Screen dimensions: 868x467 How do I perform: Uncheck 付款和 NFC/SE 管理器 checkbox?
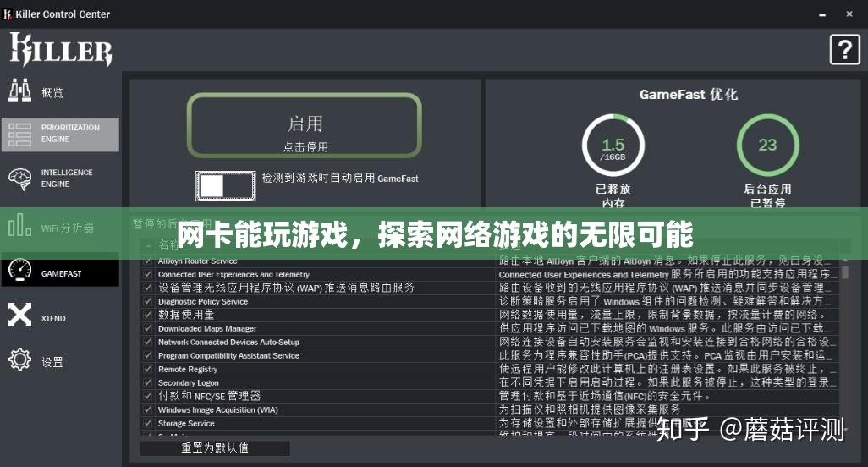(148, 396)
